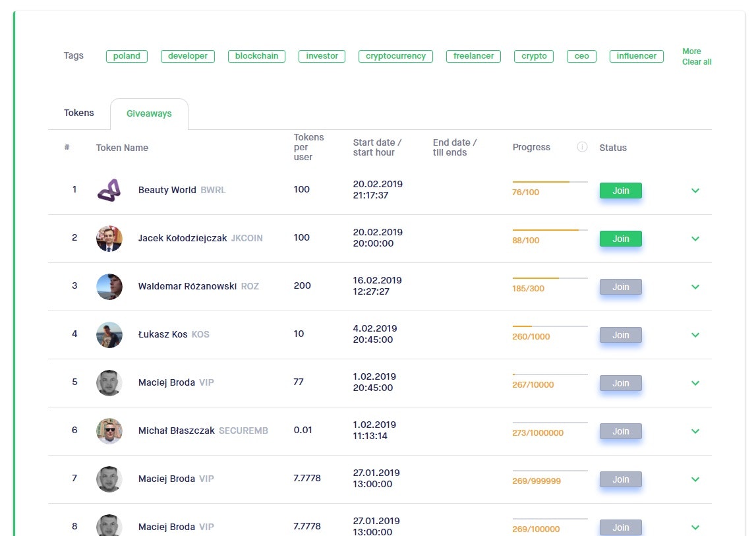Join the Jacek Kołodziejczak JKCOIN giveaway

(620, 239)
